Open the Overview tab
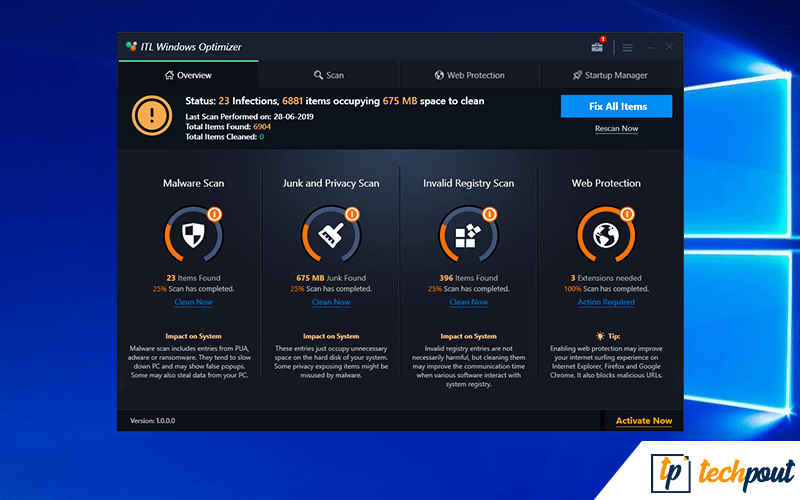The width and height of the screenshot is (800, 500). tap(188, 75)
